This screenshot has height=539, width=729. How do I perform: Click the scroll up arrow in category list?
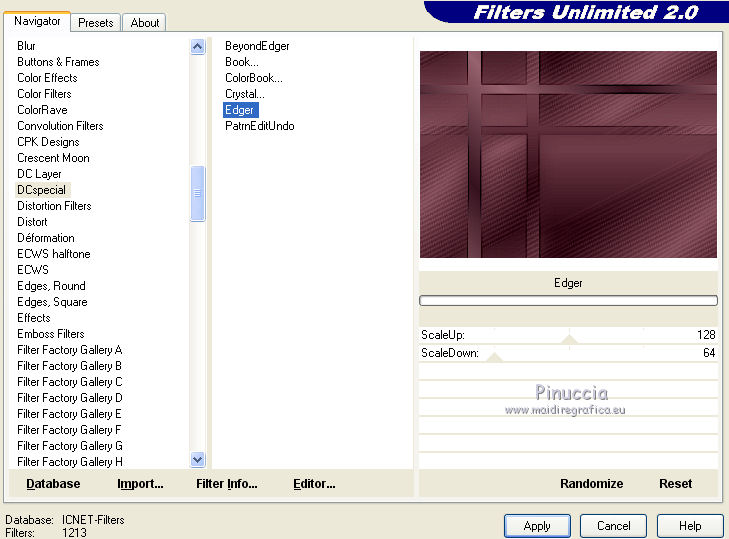point(198,47)
